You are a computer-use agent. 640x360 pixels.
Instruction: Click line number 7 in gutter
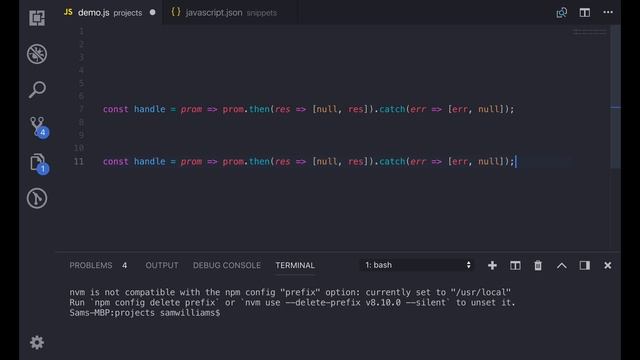click(x=82, y=109)
